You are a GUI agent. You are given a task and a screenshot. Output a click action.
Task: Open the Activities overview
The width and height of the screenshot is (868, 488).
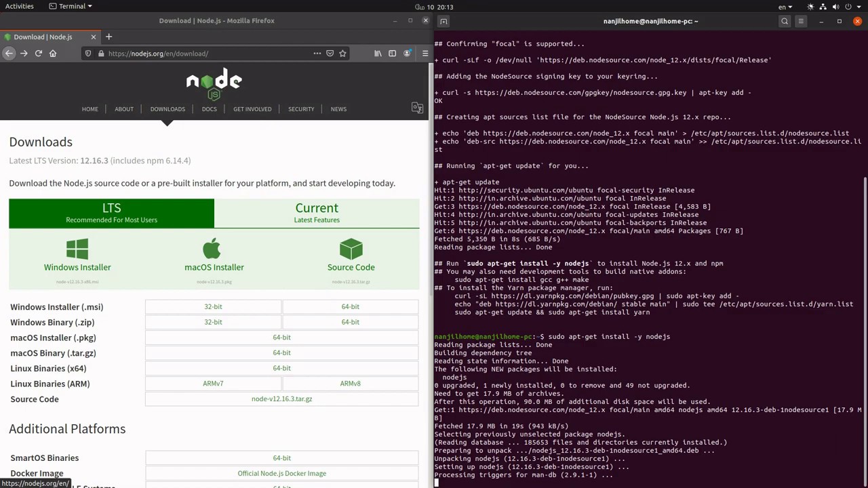[x=20, y=6]
